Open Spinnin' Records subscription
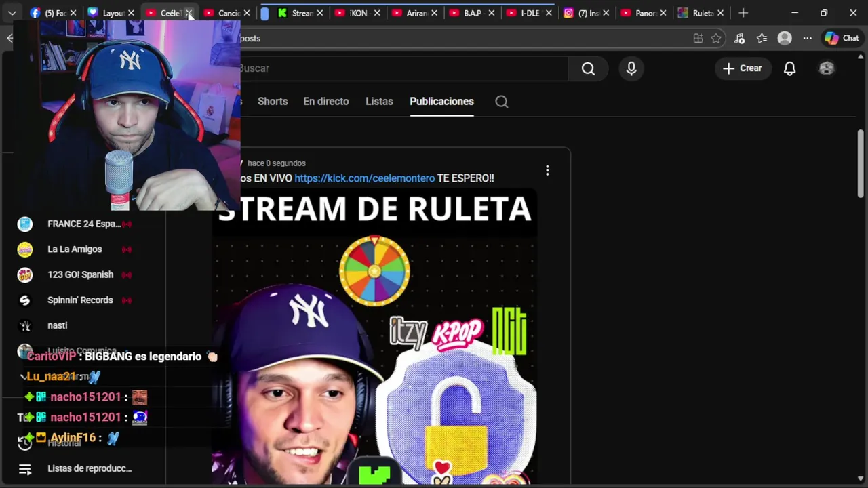Screen dimensions: 868x488 pos(80,300)
